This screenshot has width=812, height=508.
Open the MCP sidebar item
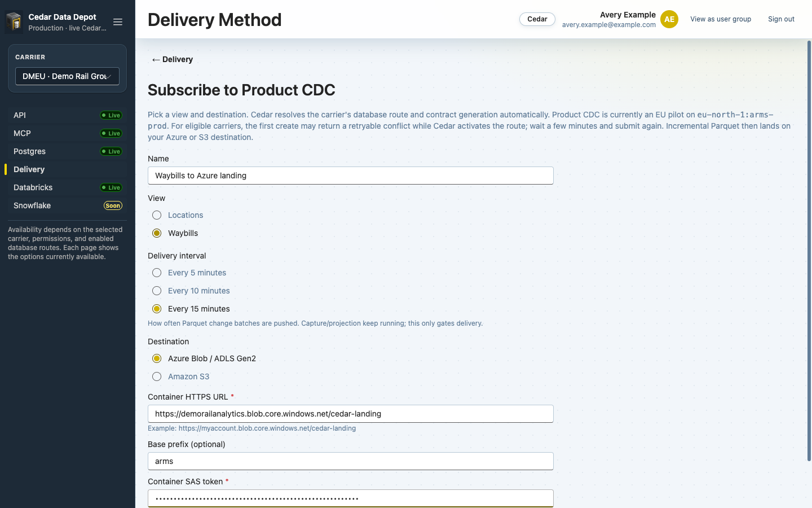[x=67, y=133]
